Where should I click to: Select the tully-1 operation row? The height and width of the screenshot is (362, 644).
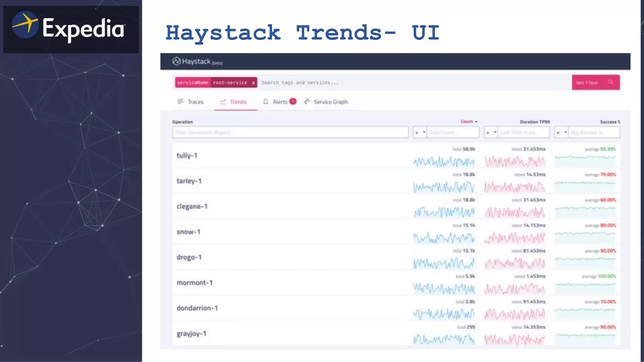tap(187, 156)
